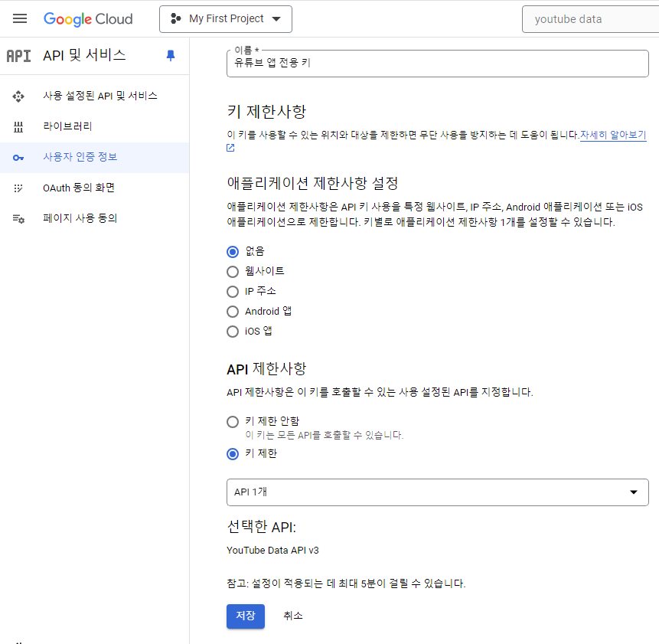Select the Android 앱 restriction option
The width and height of the screenshot is (659, 644).
point(233,312)
